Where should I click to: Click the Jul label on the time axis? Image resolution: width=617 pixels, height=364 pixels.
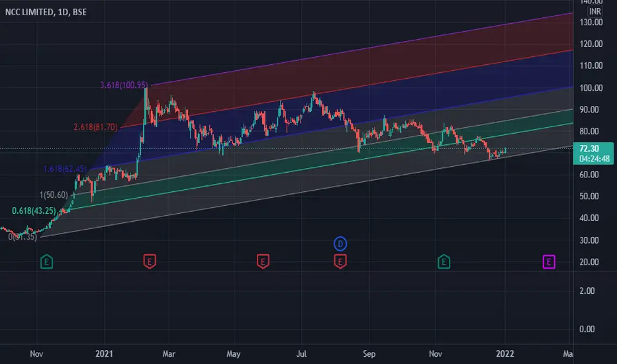(301, 354)
